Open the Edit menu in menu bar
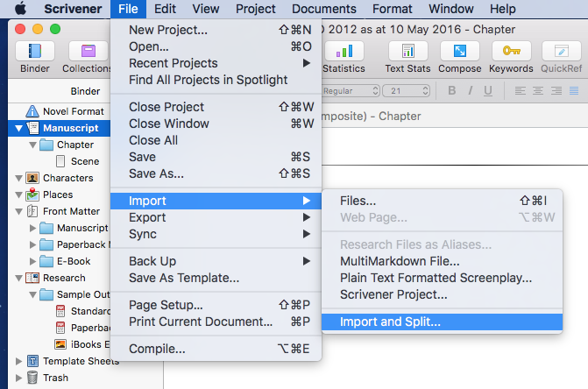Viewport: 588px width, 389px height. 165,9
